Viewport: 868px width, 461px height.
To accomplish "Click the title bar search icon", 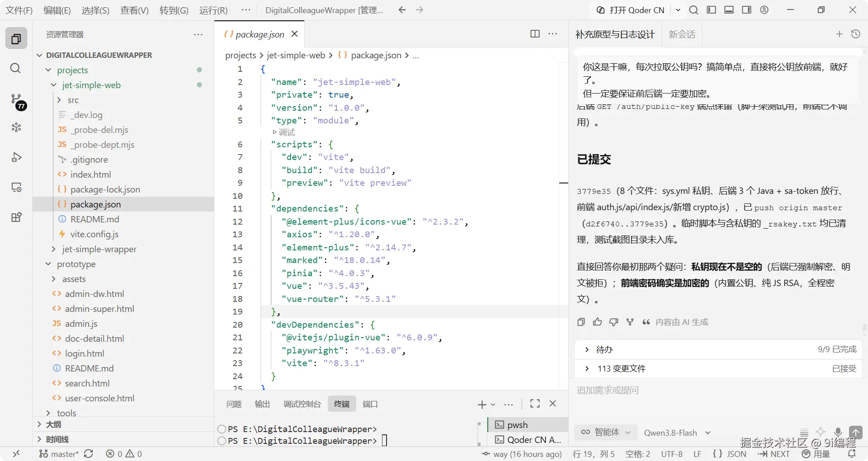I will pos(694,10).
